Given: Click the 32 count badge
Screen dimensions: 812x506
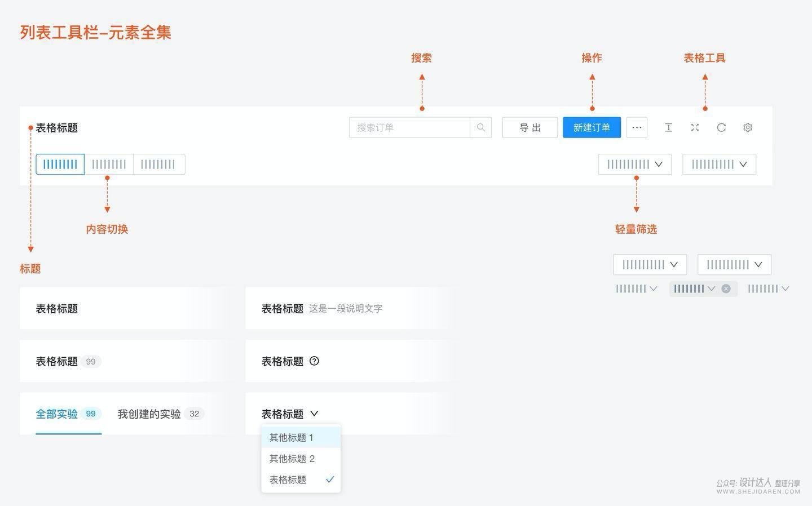Looking at the screenshot, I should (194, 414).
